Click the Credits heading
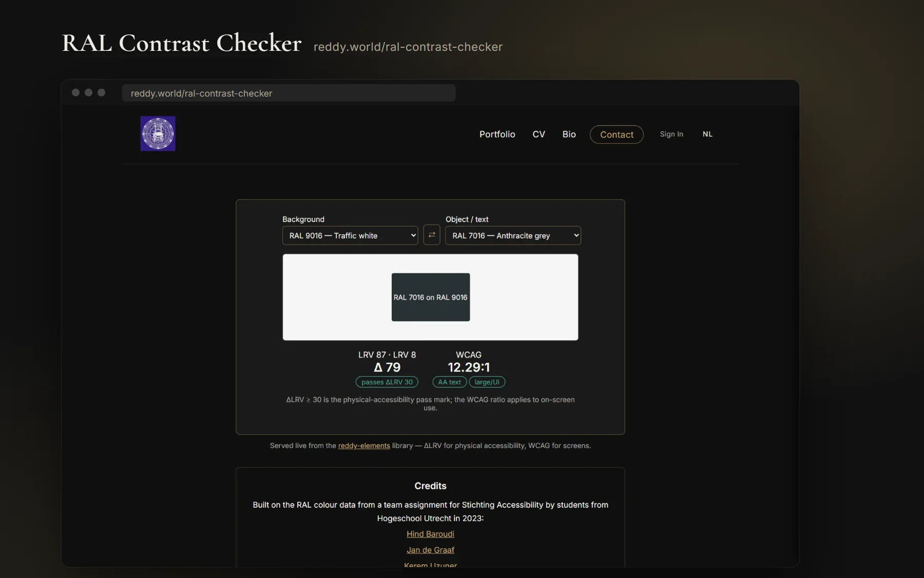Viewport: 924px width, 578px height. (x=430, y=486)
